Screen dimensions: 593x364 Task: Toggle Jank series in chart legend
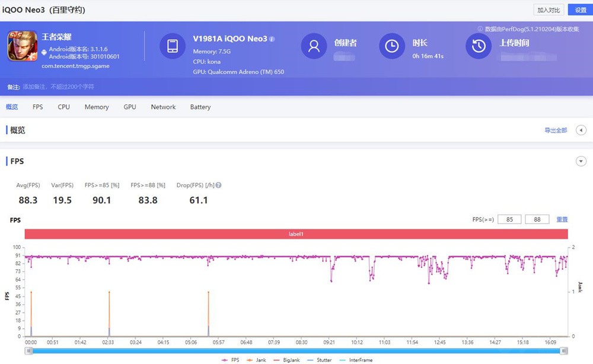pyautogui.click(x=255, y=360)
